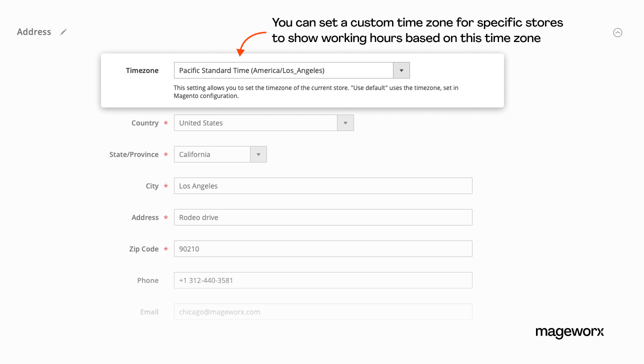Click the Timezone help text description

click(x=316, y=91)
